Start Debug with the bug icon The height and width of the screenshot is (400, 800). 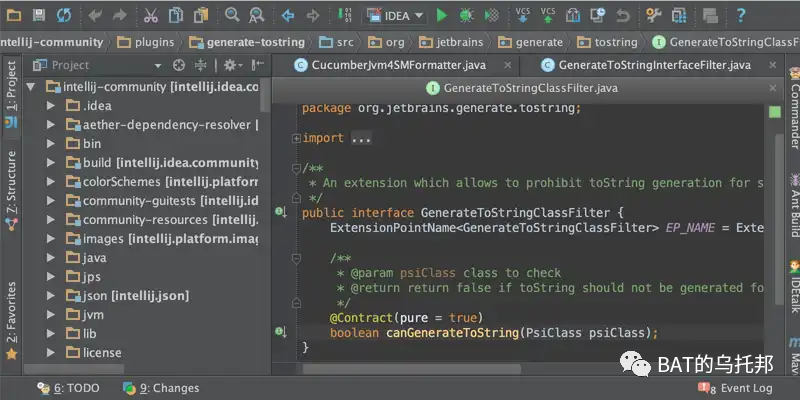[466, 15]
